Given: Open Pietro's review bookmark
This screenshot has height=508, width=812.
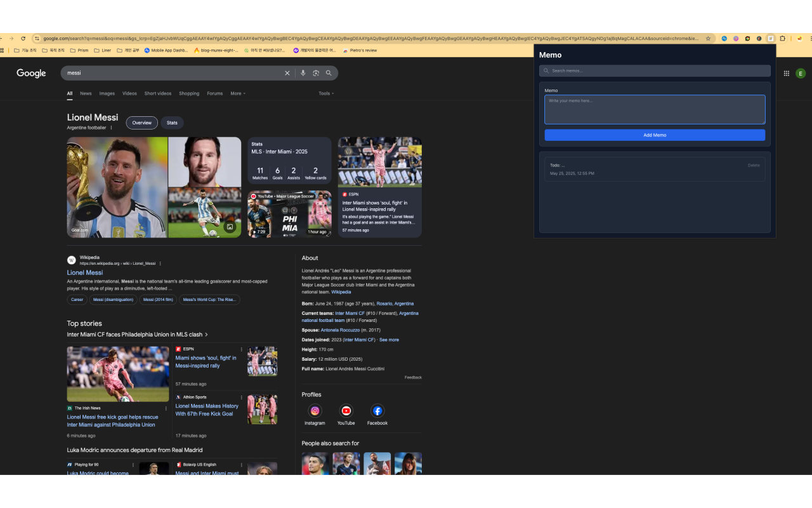Looking at the screenshot, I should point(360,50).
